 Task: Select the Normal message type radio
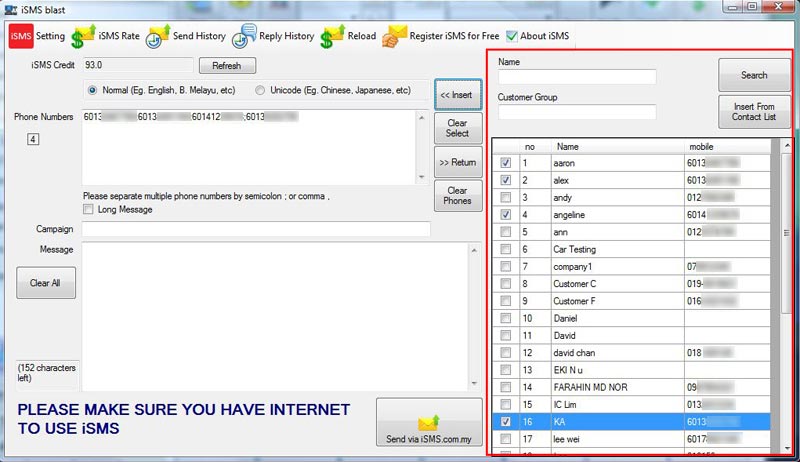[92, 90]
